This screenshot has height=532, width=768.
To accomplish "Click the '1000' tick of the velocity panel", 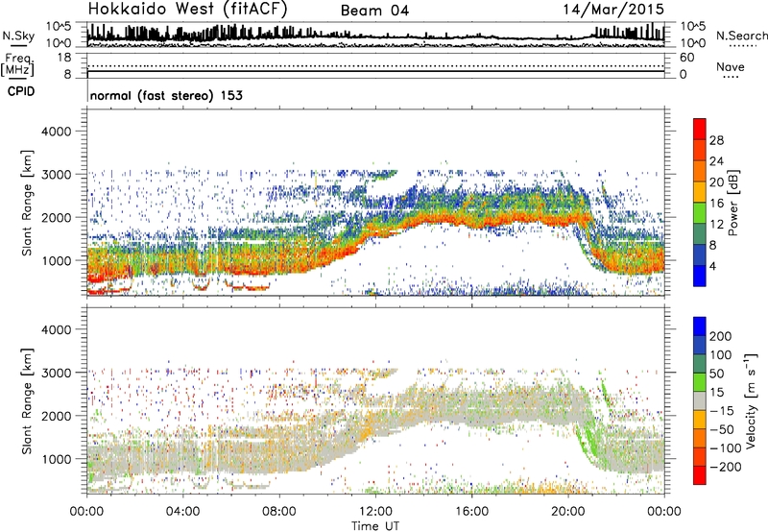I will pyautogui.click(x=57, y=459).
